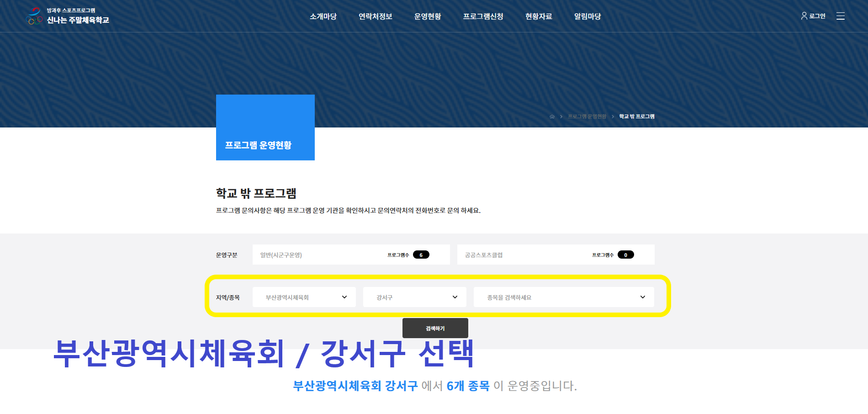Click the program count badge showing 6

pyautogui.click(x=421, y=255)
